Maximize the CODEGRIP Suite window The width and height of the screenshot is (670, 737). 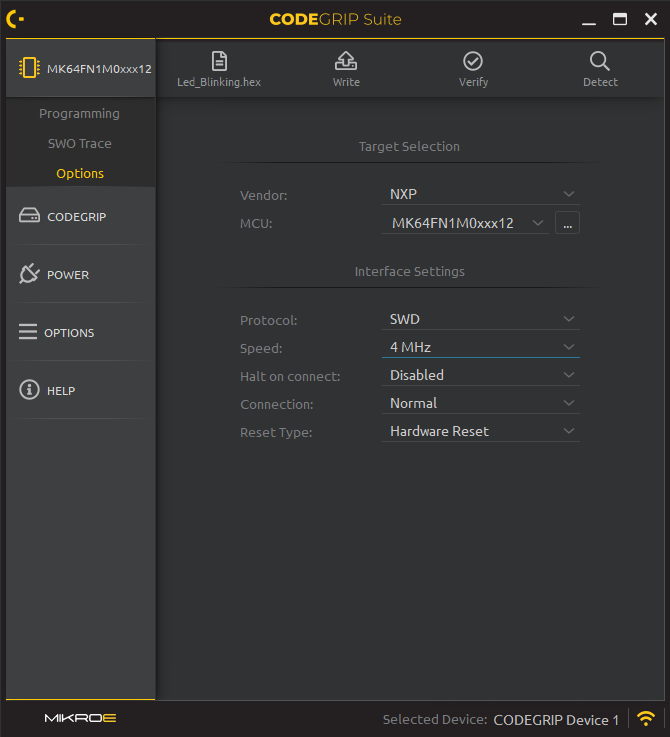(x=620, y=19)
